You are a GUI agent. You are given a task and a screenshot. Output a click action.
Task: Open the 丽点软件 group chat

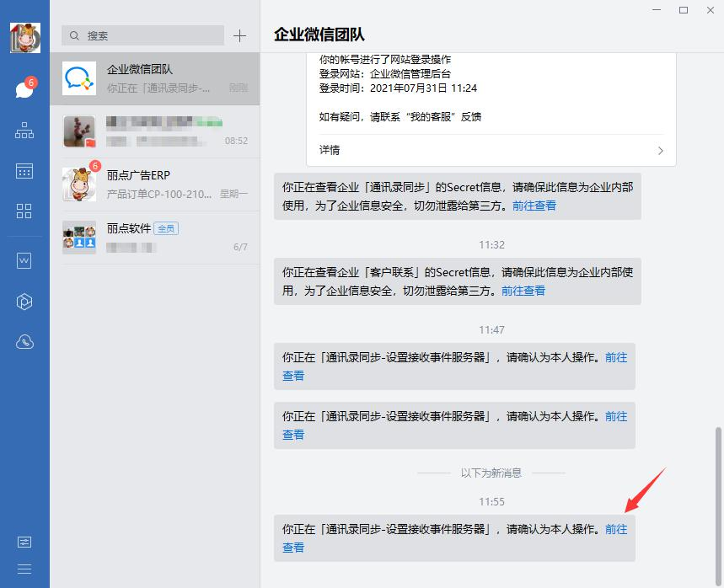[x=155, y=238]
